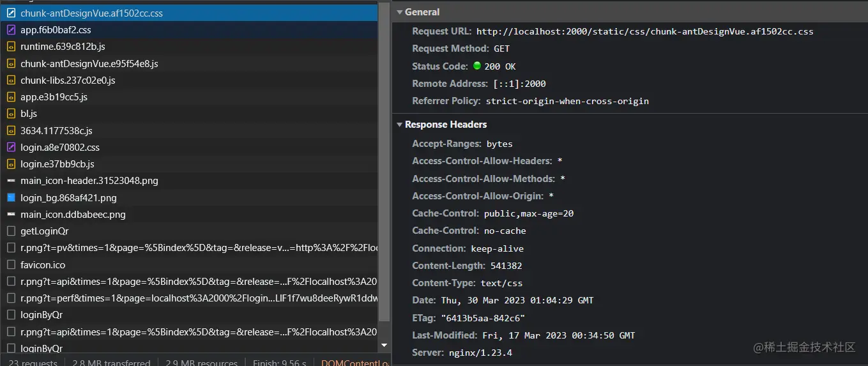868x366 pixels.
Task: Click the JS icon for chunk-libs.237c02e0.js
Action: coord(11,80)
